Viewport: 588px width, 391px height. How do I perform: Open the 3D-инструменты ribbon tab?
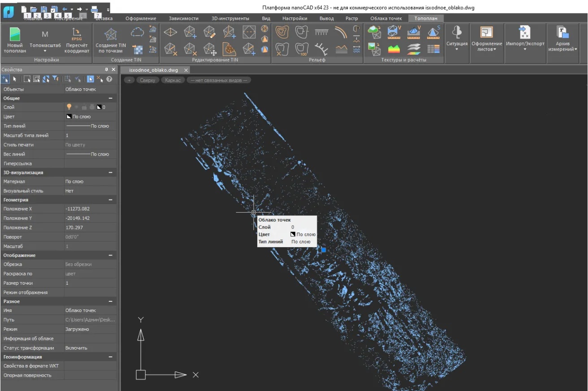[x=230, y=18]
